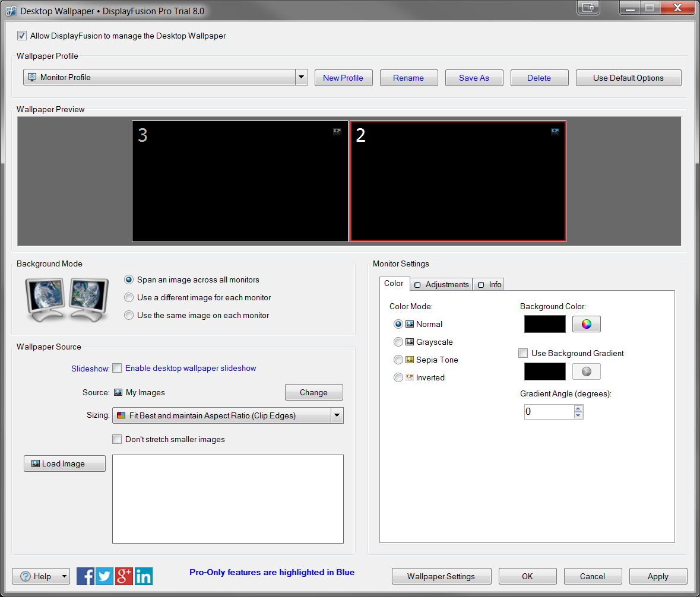Check Use Background Gradient option

[523, 353]
